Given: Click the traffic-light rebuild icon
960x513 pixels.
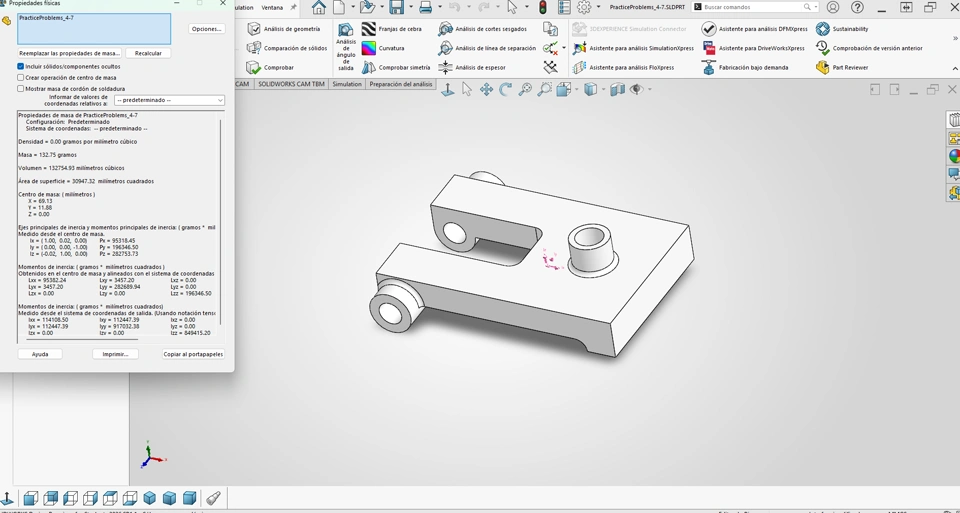Looking at the screenshot, I should 543,7.
